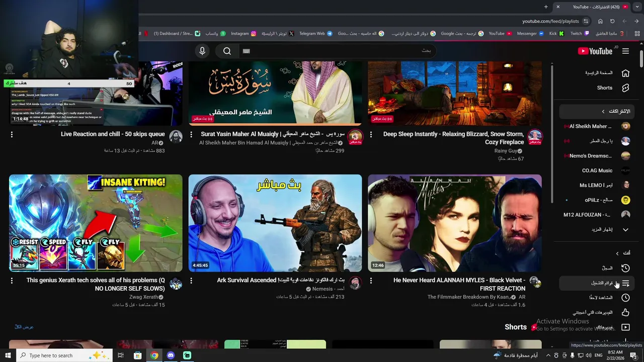Click 'View all' (عرض الكل) link near Shorts
The image size is (644, 362).
24,327
